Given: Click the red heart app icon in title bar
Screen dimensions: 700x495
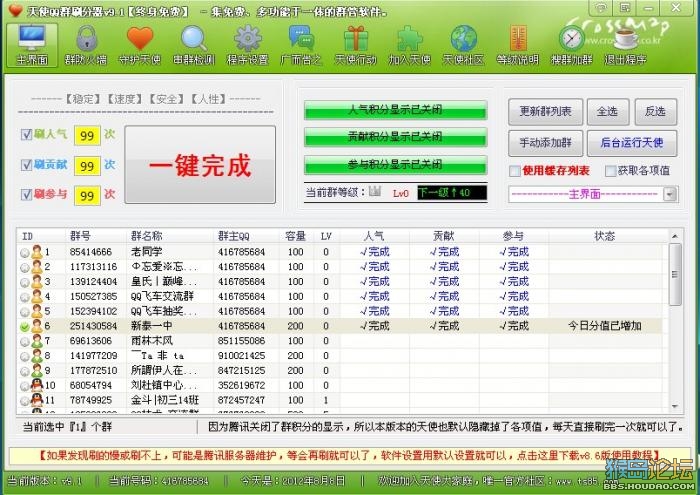Looking at the screenshot, I should click(15, 9).
